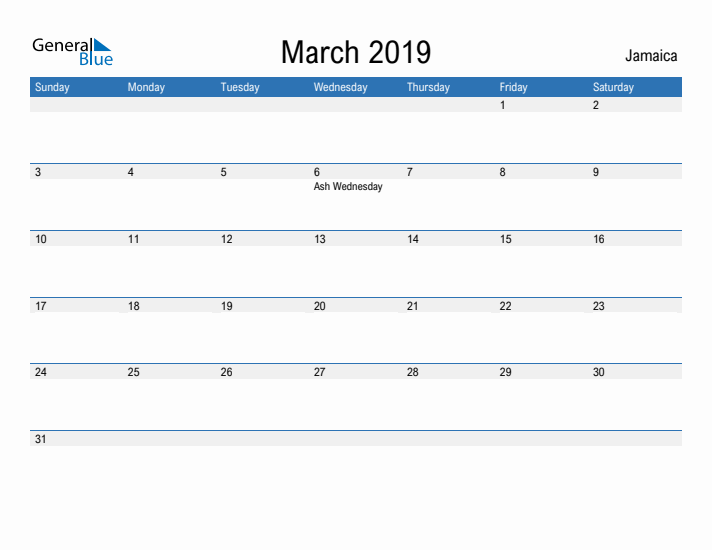Select date 14 on Thursday
712x550 pixels.
pos(413,239)
